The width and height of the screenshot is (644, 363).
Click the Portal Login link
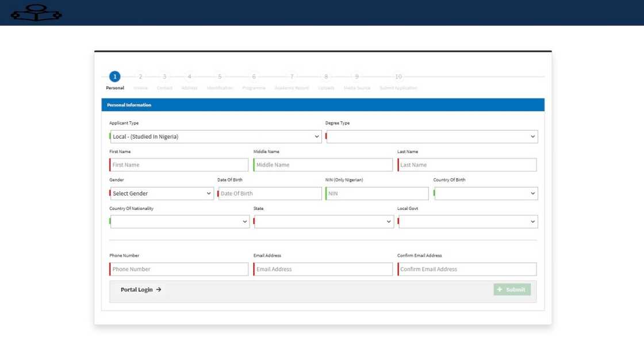click(137, 290)
